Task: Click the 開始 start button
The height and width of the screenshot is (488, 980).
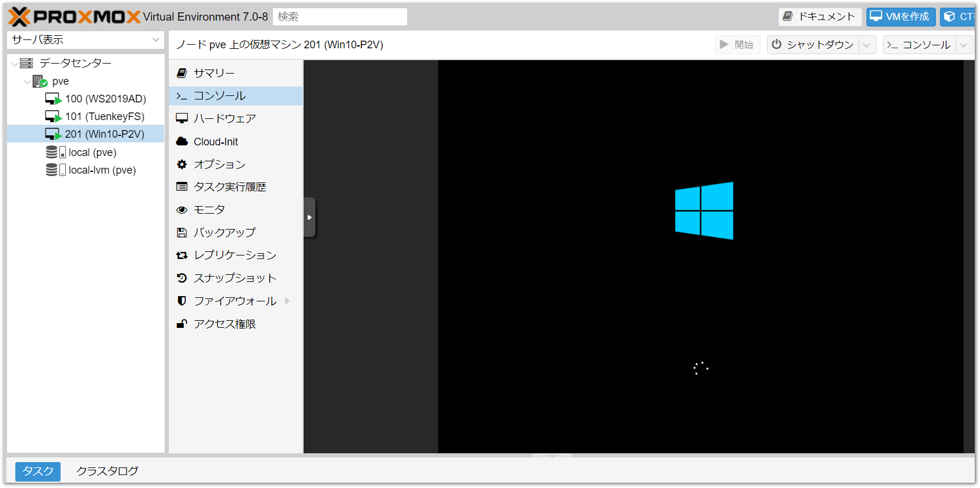Action: click(737, 45)
